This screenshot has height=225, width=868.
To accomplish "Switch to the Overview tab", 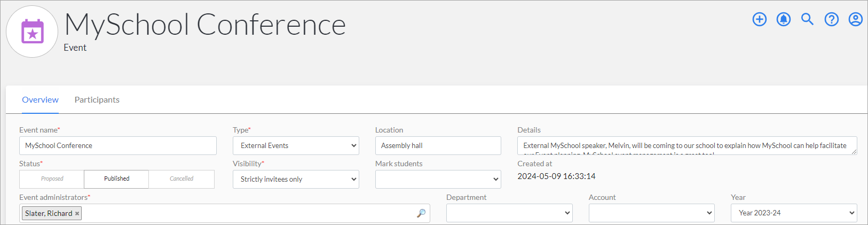I will pyautogui.click(x=40, y=100).
